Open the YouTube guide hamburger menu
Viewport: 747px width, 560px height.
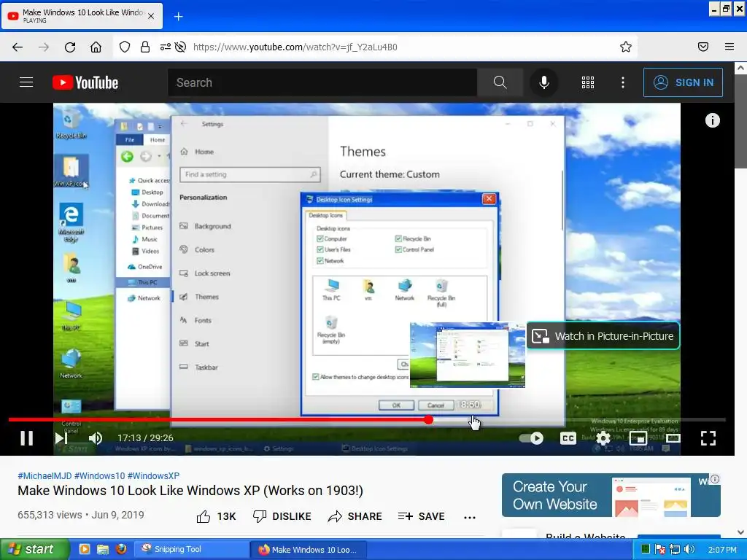tap(26, 82)
